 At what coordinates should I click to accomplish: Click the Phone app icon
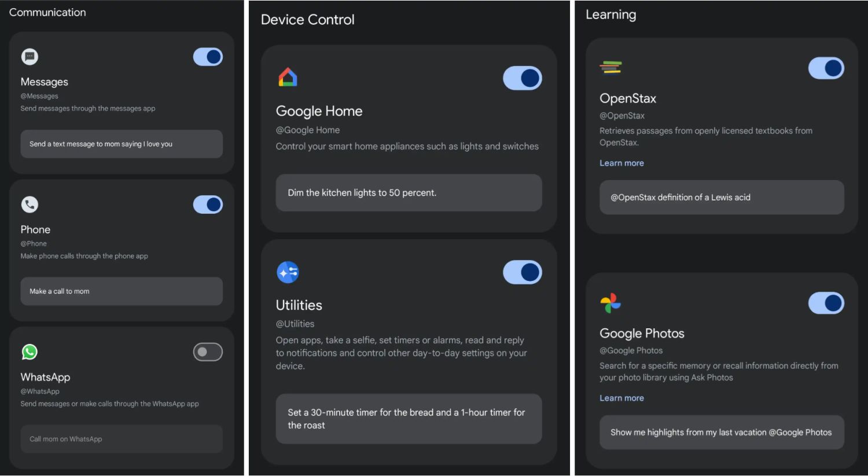pos(30,204)
